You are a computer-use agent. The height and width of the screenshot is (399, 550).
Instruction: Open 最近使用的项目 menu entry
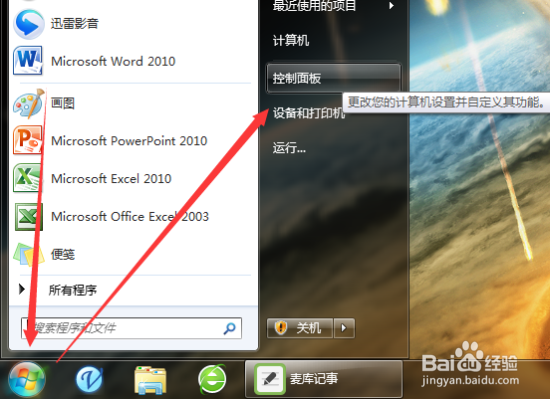coord(334,6)
